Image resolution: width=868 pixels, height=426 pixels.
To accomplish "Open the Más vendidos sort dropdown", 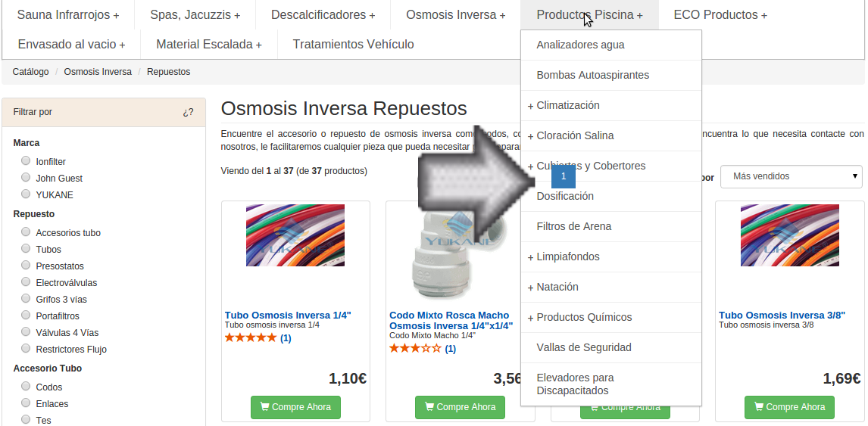I will [791, 176].
